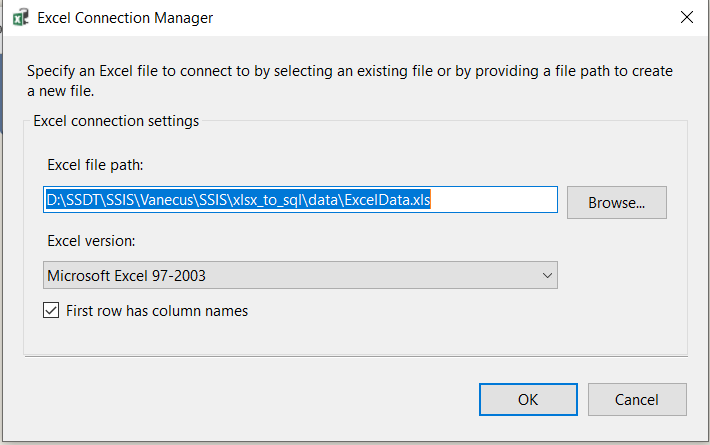Click the 'First row has column names' label
Image resolution: width=710 pixels, height=445 pixels.
[x=157, y=311]
